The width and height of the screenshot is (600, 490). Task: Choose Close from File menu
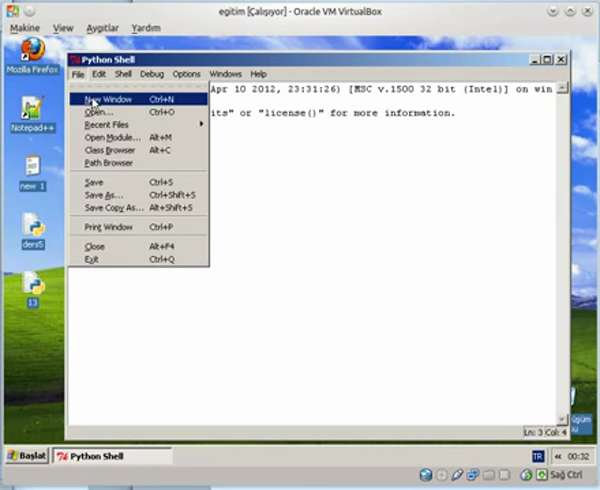click(139, 246)
